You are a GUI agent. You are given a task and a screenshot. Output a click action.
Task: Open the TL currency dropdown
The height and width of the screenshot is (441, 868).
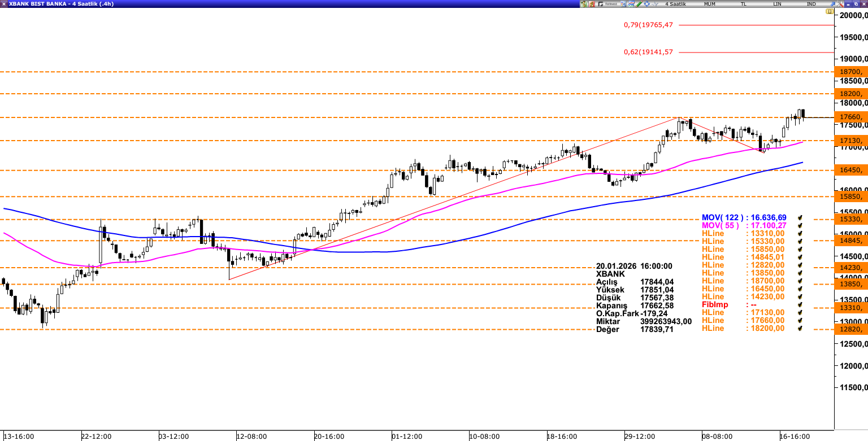(x=743, y=4)
